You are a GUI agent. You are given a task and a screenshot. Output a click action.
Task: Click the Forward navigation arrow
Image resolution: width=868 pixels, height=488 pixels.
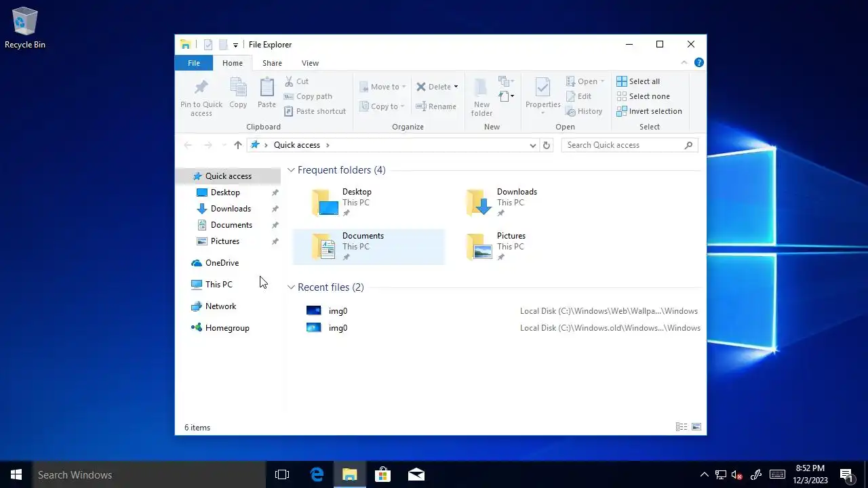(x=208, y=145)
